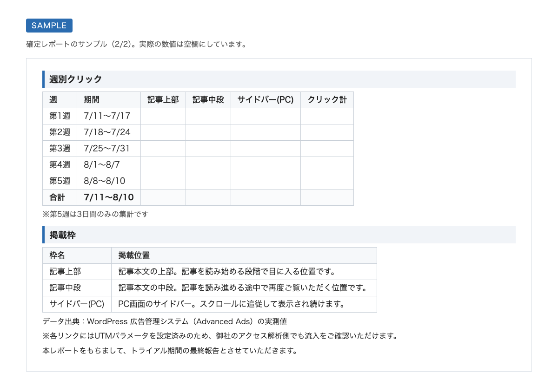Screen dimensions: 558x392
Task: Click empty 記事上部 cell in 第1週 row
Action: 163,116
